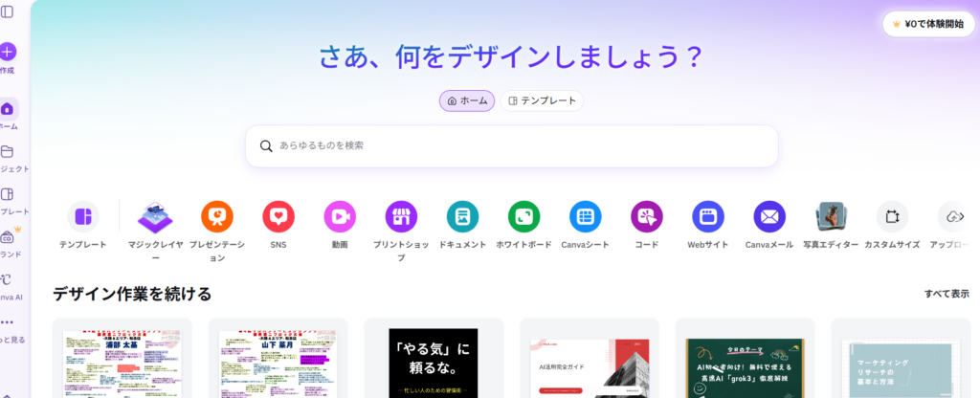Select the カスタムサイズ icon

pyautogui.click(x=892, y=216)
